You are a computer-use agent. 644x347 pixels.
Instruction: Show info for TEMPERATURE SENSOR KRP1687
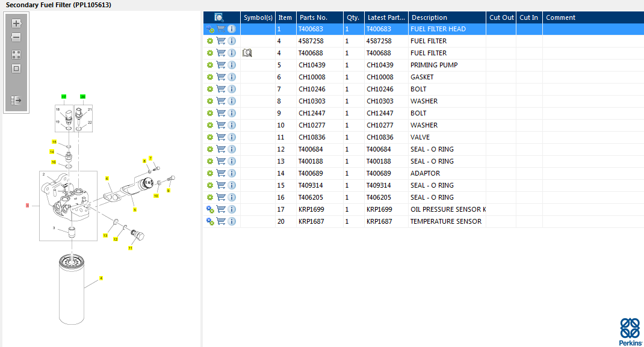[x=232, y=221]
